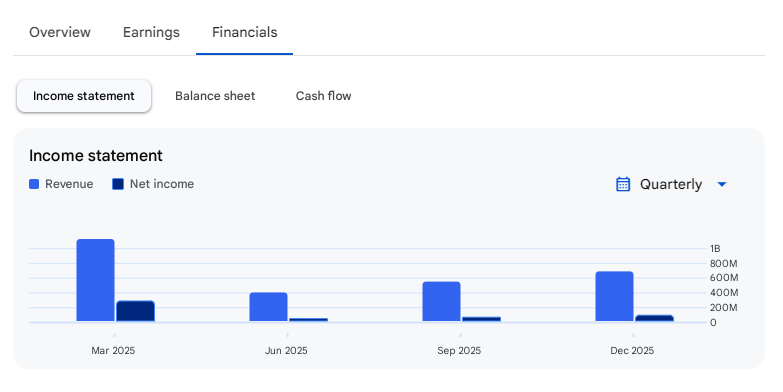Select the Sep 2025 revenue bar
Viewport: 783px width, 392px height.
coord(441,302)
